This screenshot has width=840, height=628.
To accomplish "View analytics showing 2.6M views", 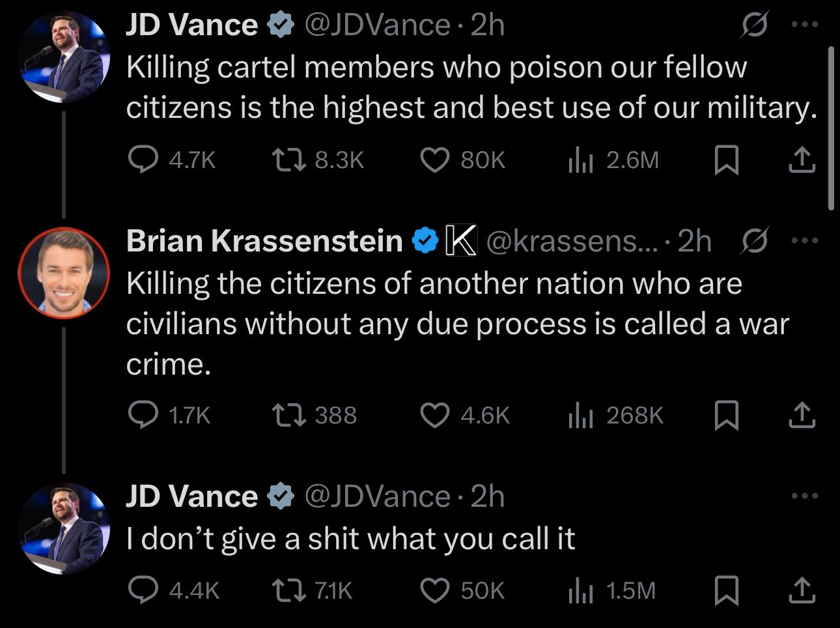I will [581, 160].
